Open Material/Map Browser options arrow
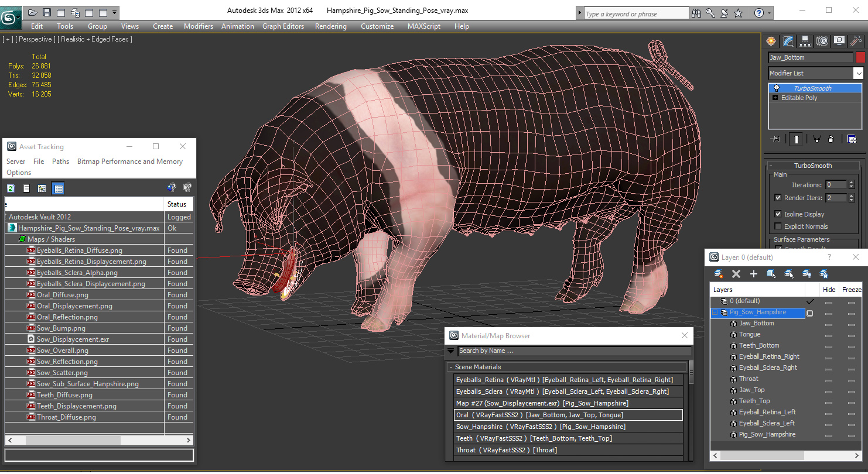This screenshot has width=868, height=474. [450, 351]
